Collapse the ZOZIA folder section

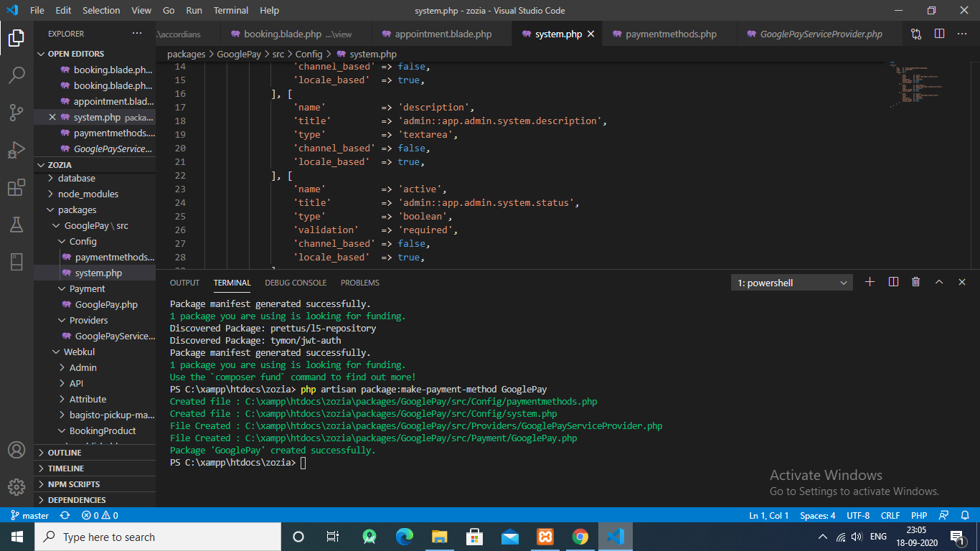[x=95, y=164]
